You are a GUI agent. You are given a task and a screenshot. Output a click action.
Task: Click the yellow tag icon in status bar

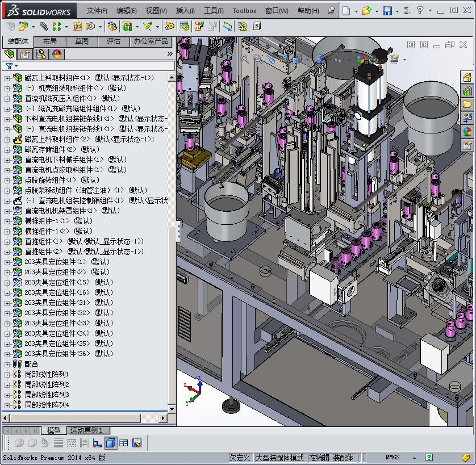tap(466, 458)
